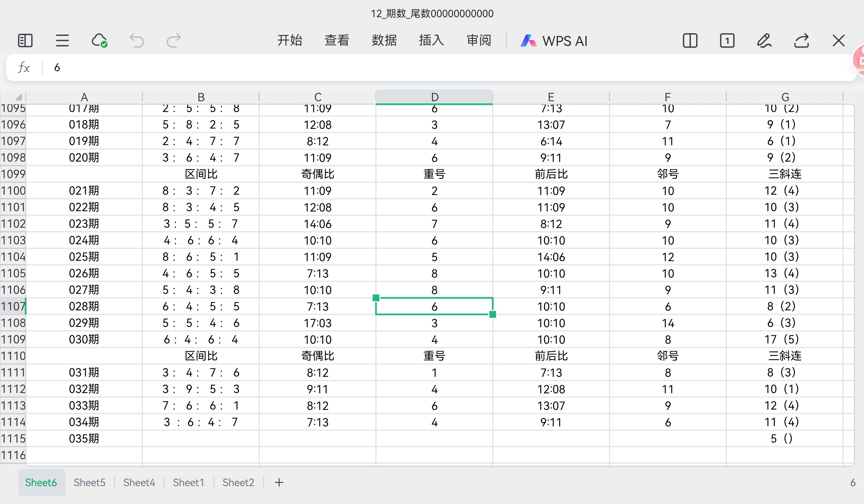The image size is (864, 504).
Task: Open the reading layout icon at top left
Action: 24,40
